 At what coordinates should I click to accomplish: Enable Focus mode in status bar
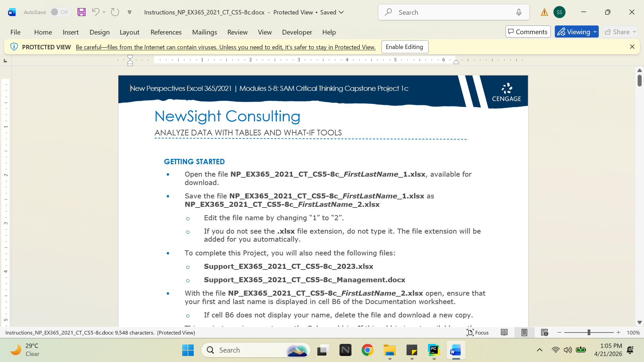478,333
